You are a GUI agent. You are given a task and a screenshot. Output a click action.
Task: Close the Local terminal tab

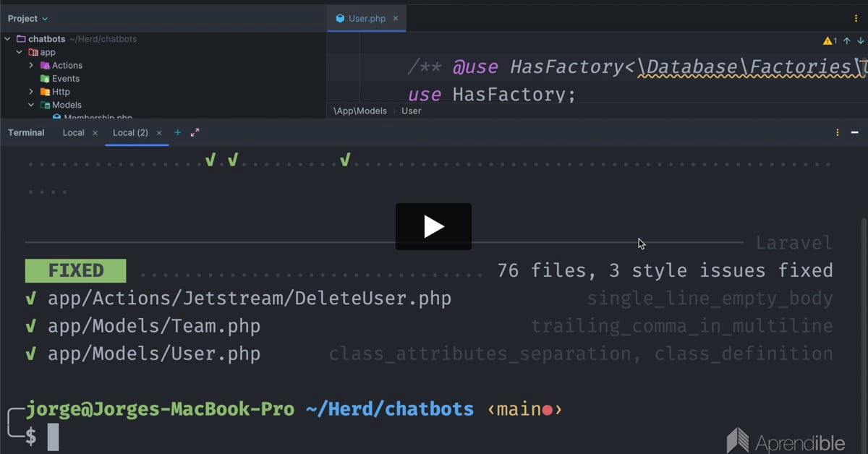95,133
